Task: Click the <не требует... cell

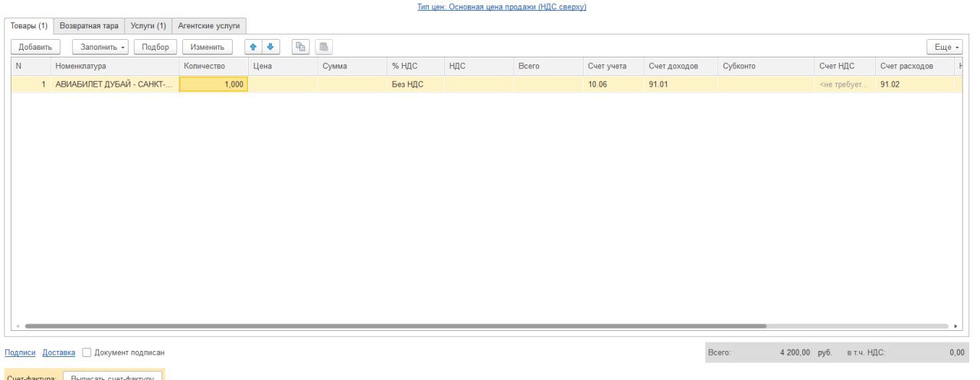Action: (x=845, y=84)
